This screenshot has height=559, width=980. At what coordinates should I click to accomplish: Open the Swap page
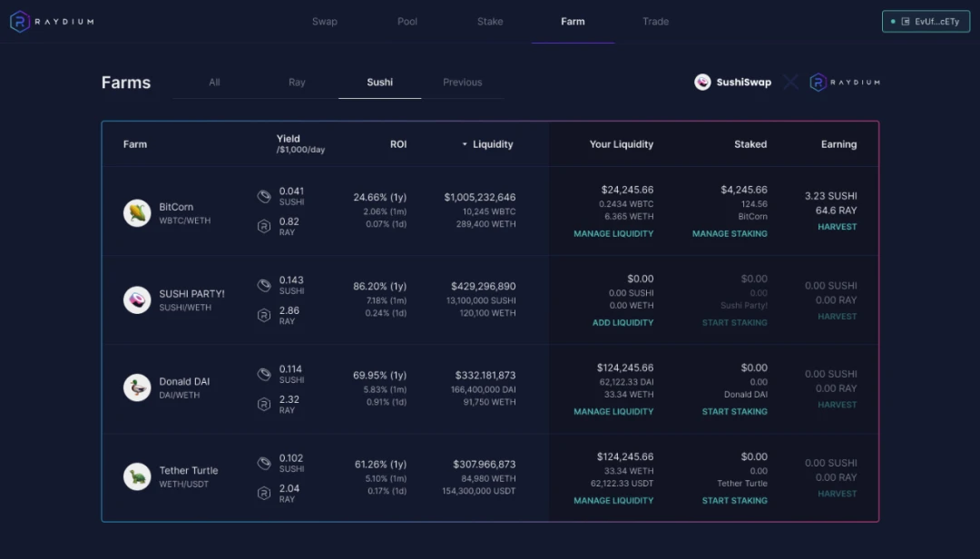click(324, 21)
